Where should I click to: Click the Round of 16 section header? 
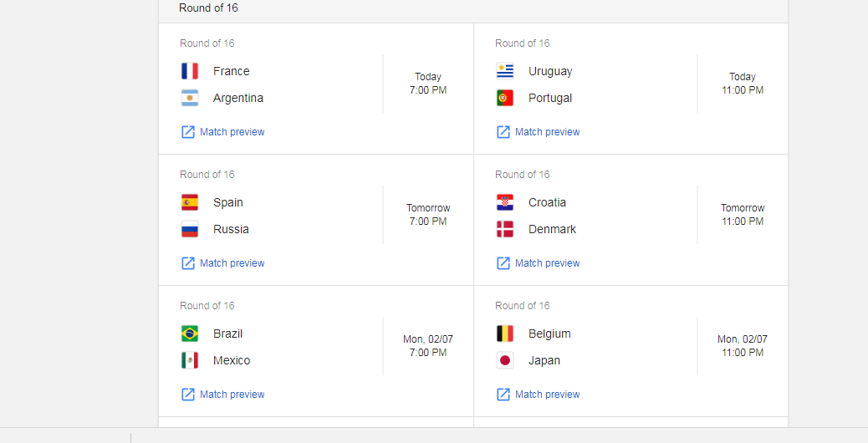[x=208, y=8]
